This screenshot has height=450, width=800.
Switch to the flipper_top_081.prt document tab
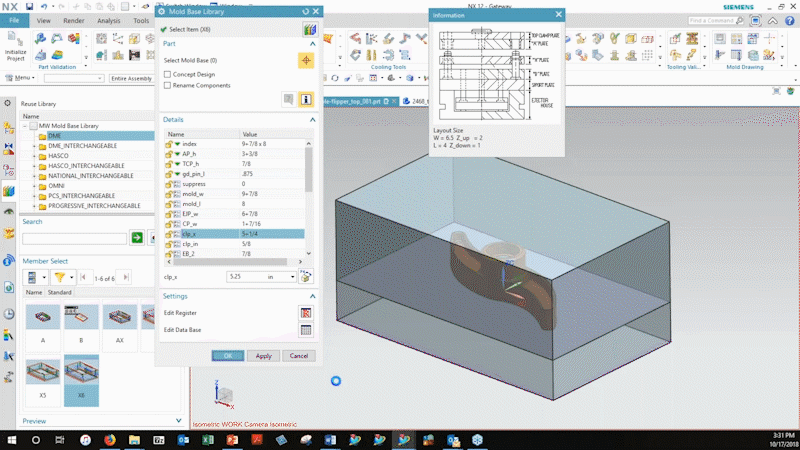(359, 102)
